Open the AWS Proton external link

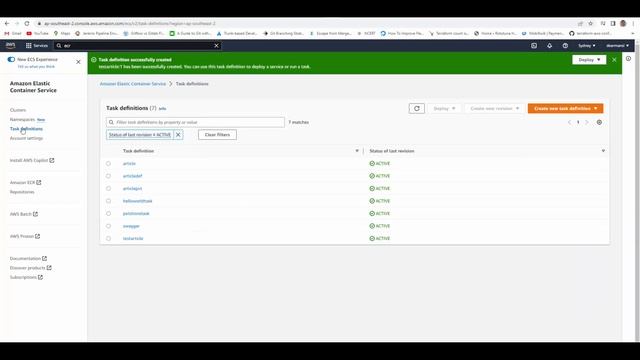point(25,236)
